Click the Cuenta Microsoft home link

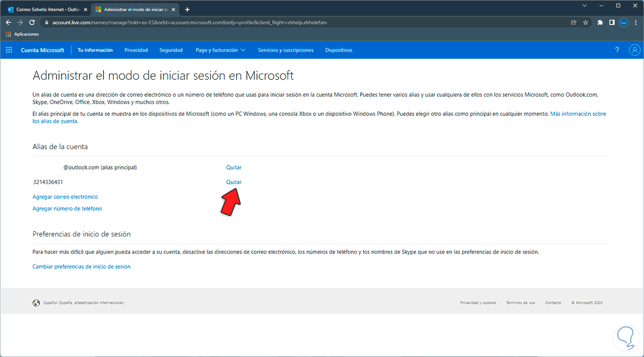click(x=42, y=50)
